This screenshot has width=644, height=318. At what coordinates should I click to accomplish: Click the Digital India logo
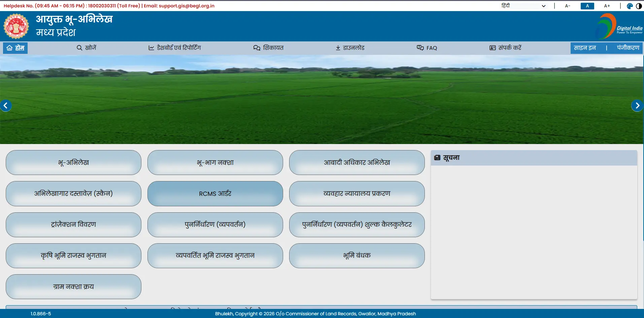tap(619, 26)
